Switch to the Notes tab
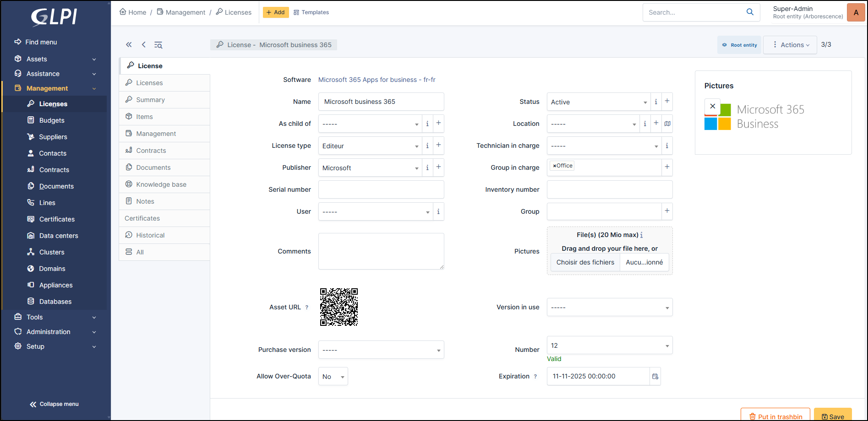This screenshot has width=868, height=421. [164, 201]
